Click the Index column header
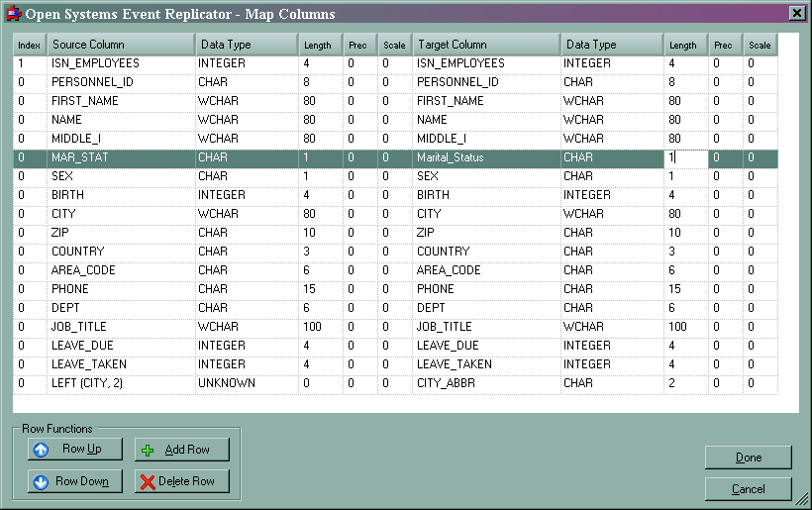Viewport: 812px width, 510px height. [30, 45]
